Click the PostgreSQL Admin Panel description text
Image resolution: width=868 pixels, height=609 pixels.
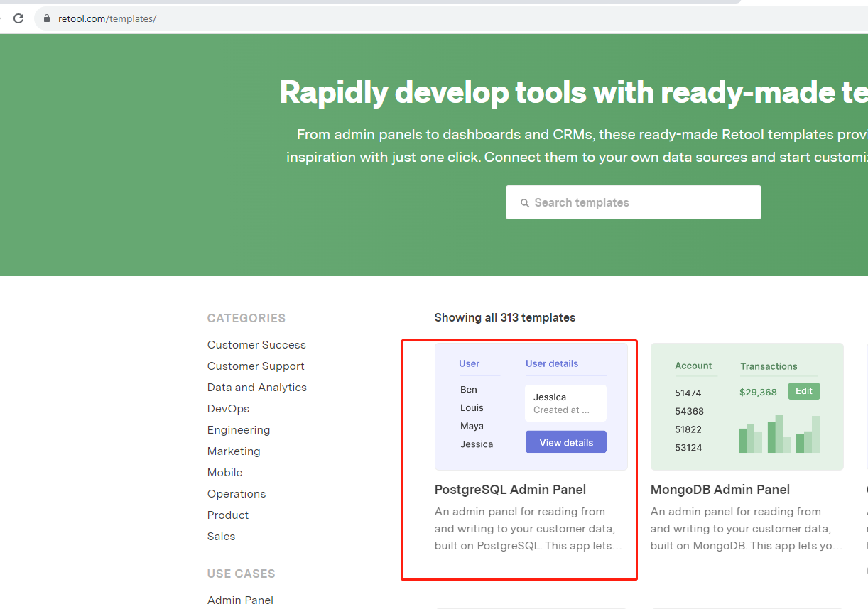pos(528,529)
